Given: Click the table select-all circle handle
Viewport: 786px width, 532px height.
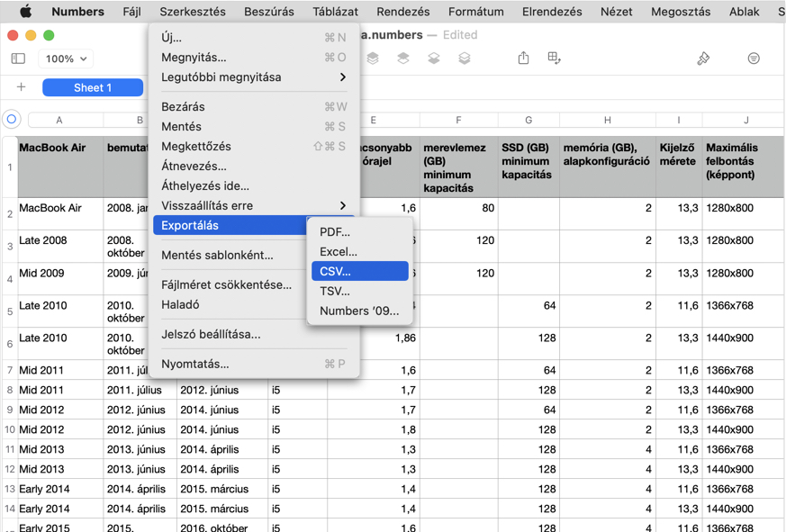Looking at the screenshot, I should [x=12, y=120].
